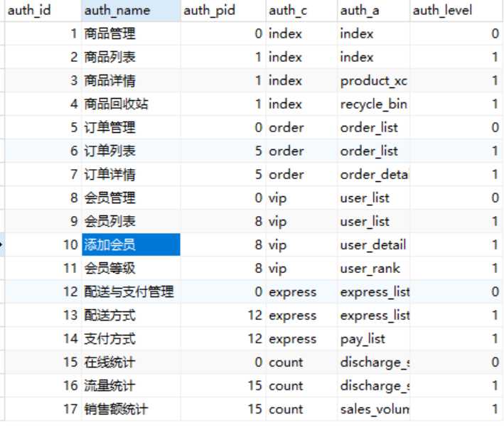Click order_list in the 订单列表 row
Screen dimensions: 504x435
(x=369, y=151)
